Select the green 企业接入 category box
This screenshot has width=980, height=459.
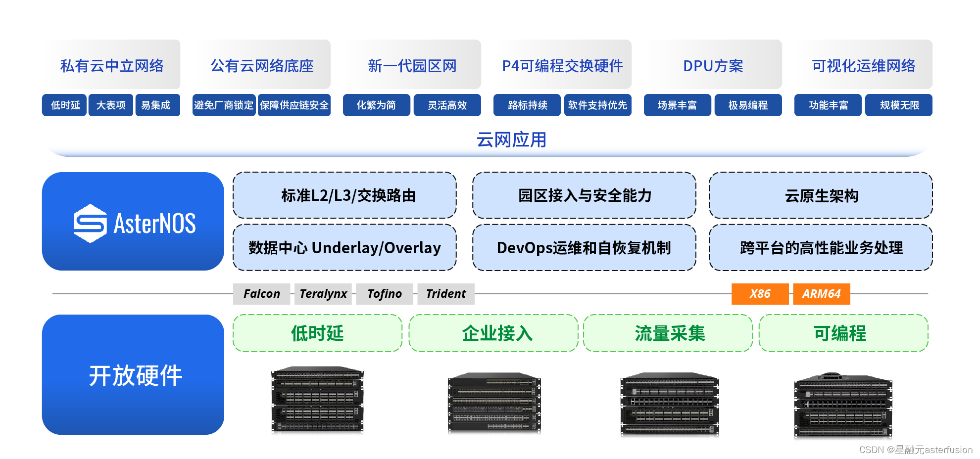tap(494, 333)
